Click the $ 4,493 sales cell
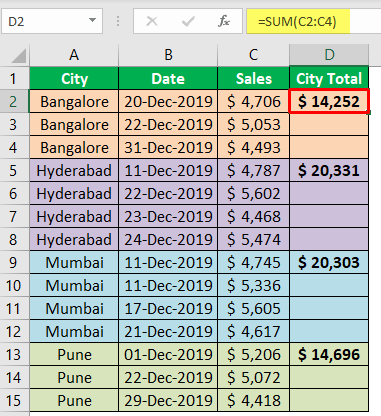The height and width of the screenshot is (416, 381). [x=253, y=148]
